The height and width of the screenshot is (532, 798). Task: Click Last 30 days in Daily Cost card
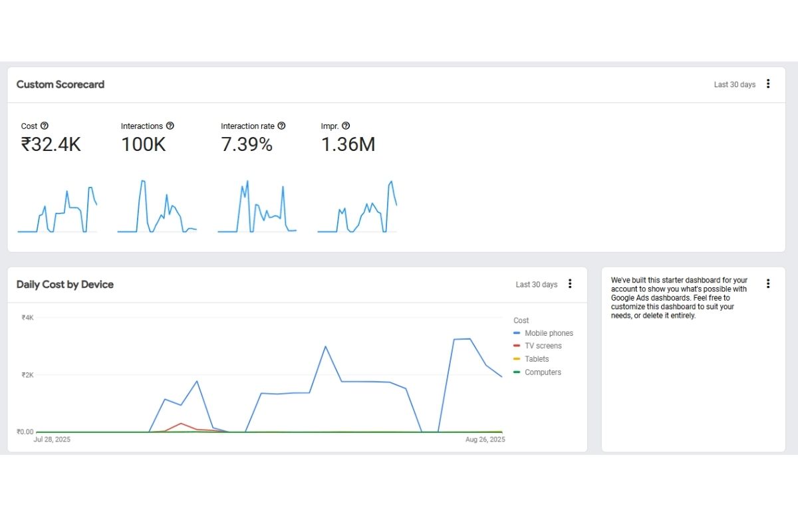537,285
